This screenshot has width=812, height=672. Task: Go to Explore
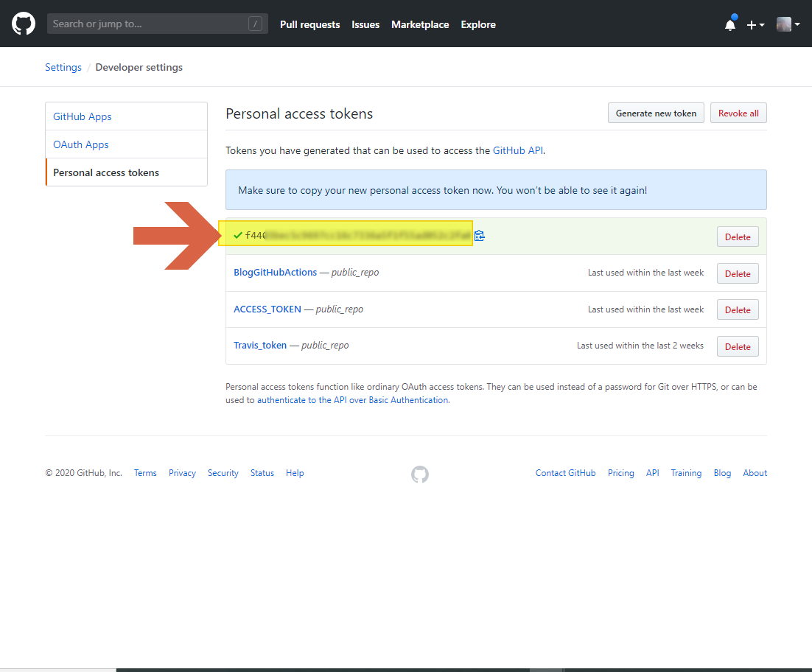click(478, 24)
